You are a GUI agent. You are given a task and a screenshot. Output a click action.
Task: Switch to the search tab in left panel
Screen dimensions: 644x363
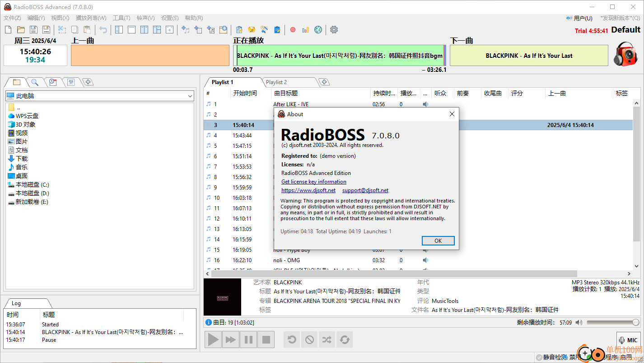pos(35,82)
